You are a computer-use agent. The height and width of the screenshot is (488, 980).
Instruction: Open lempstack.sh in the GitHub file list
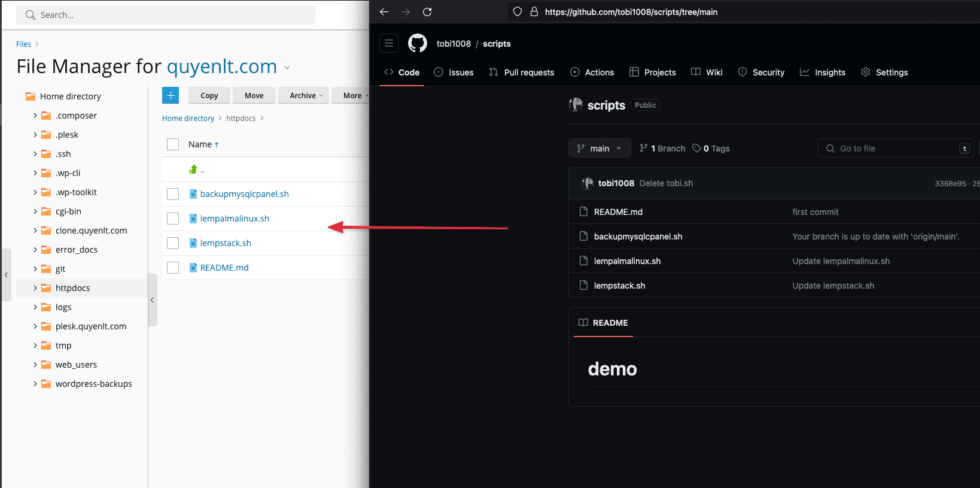pyautogui.click(x=619, y=286)
